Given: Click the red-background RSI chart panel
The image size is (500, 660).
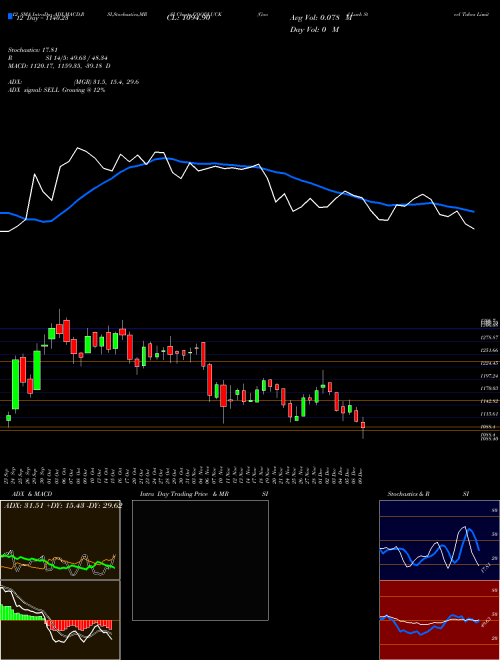Looking at the screenshot, I should (439, 620).
